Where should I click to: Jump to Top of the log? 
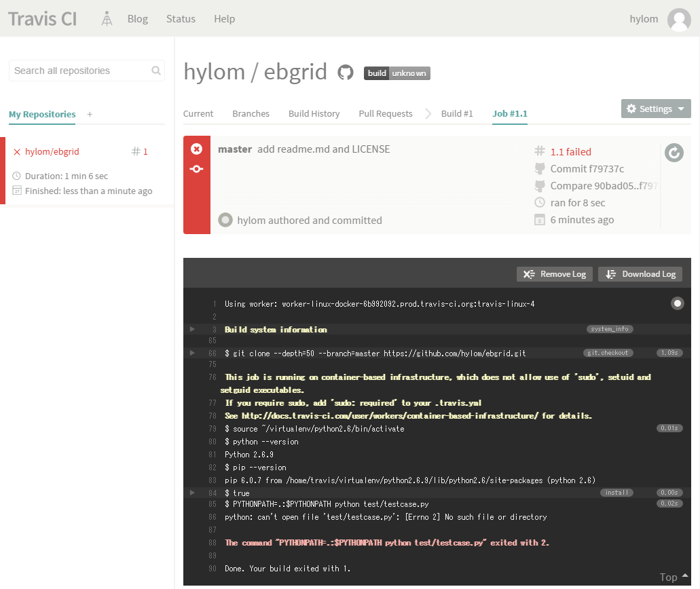pyautogui.click(x=674, y=577)
